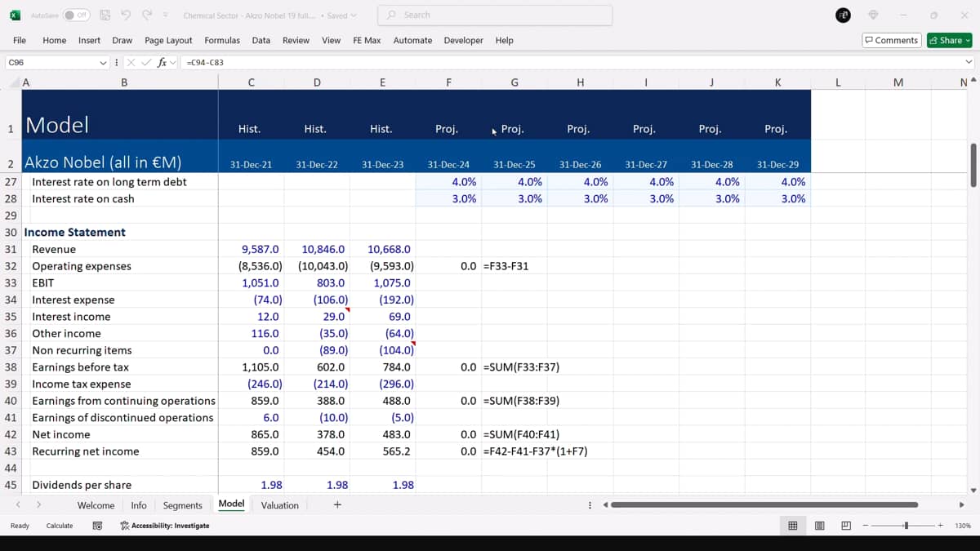Click the previous sheet navigation arrow
Screen dimensions: 980x551
point(17,505)
